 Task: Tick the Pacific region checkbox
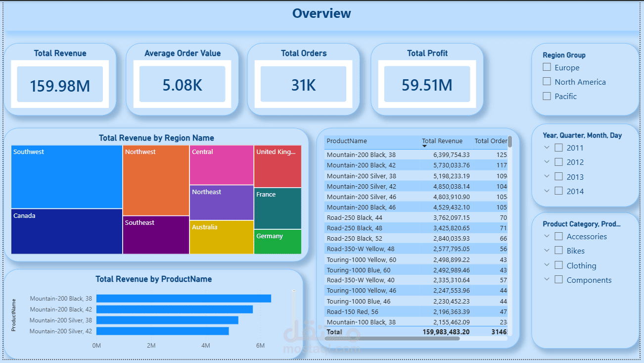(547, 96)
